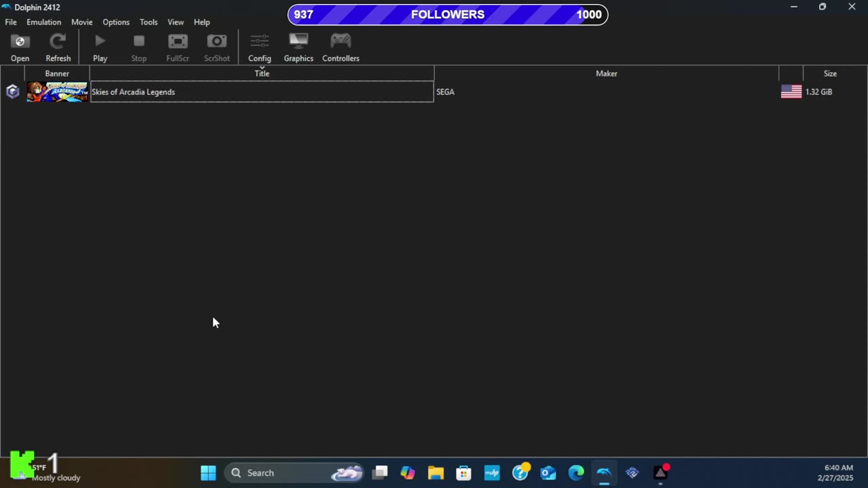Click the GameCube platform icon
The image size is (868, 488).
coord(12,91)
